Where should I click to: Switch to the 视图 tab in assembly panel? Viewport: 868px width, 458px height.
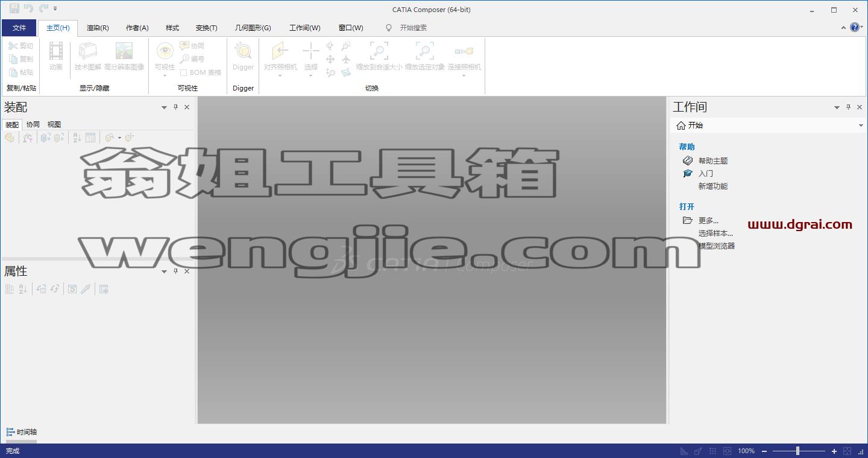tap(54, 124)
